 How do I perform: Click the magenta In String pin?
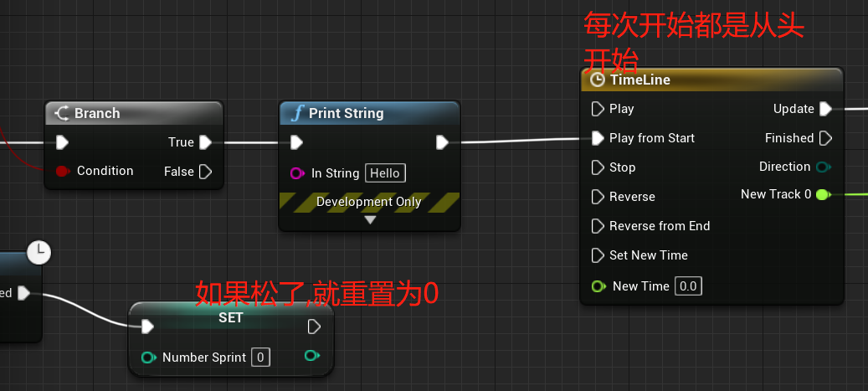coord(297,174)
